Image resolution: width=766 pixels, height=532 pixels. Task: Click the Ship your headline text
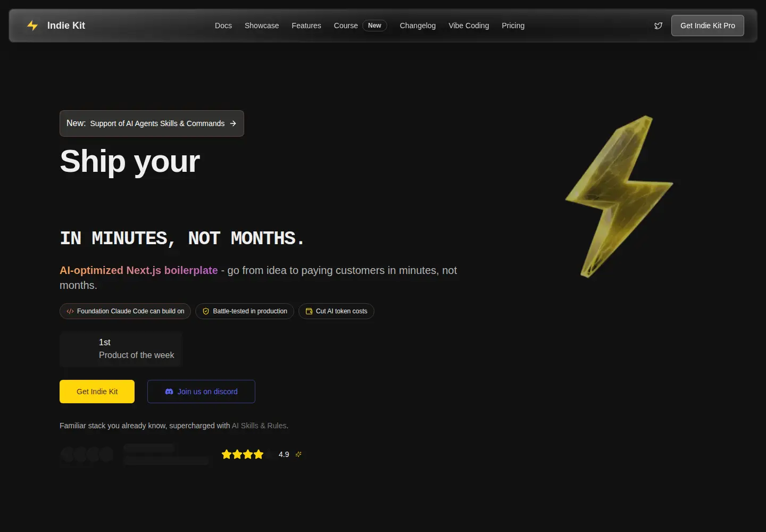click(130, 161)
